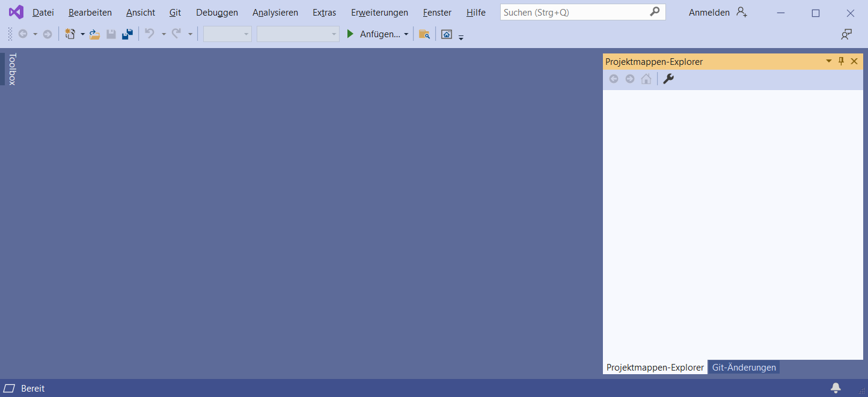Switch to the Git-Änderungen tab
The width and height of the screenshot is (868, 397).
pos(744,367)
